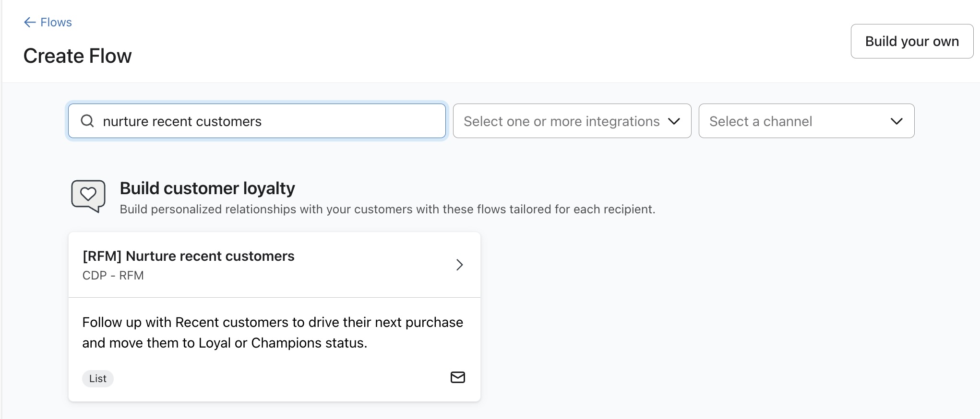This screenshot has width=980, height=419.
Task: Open the '[RFM] Nurture recent customers' flow title
Action: (x=188, y=256)
